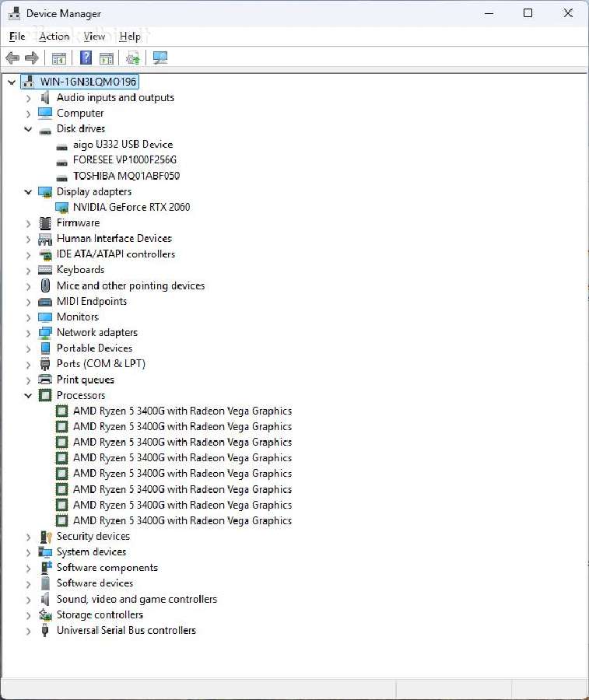
Task: Select the Storage controllers label
Action: pos(100,614)
